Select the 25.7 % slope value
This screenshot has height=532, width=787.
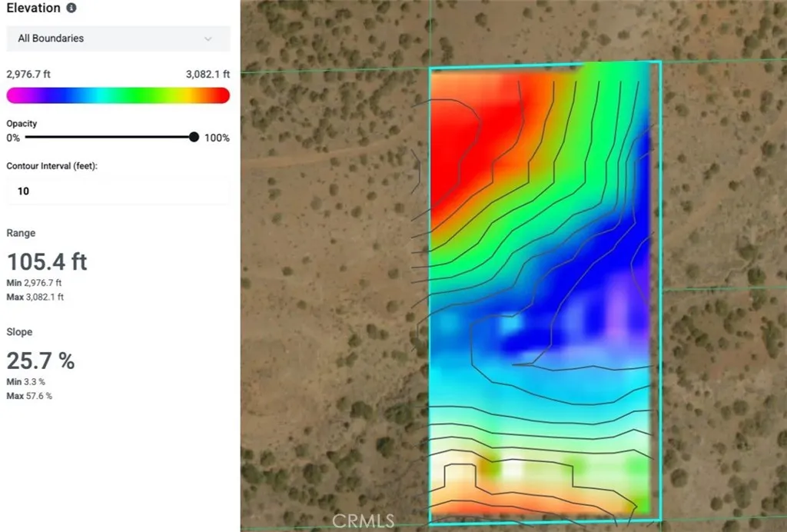point(41,361)
